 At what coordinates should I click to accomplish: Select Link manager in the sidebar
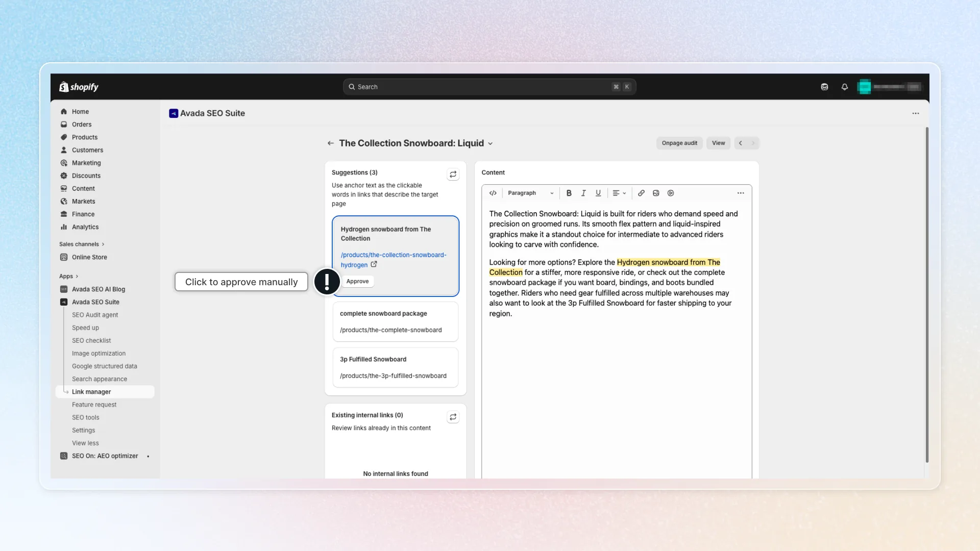105,392
